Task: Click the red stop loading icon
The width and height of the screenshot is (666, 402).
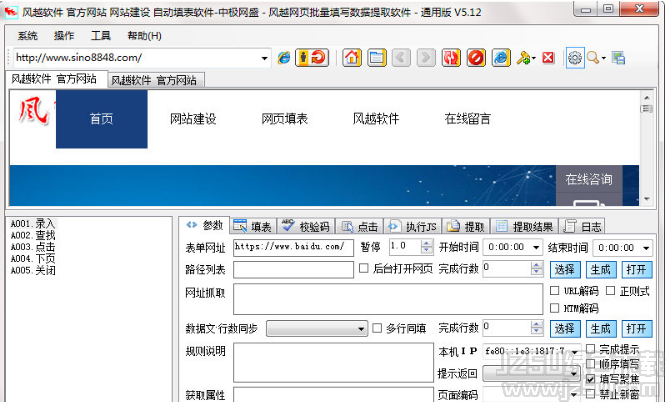Action: 476,57
